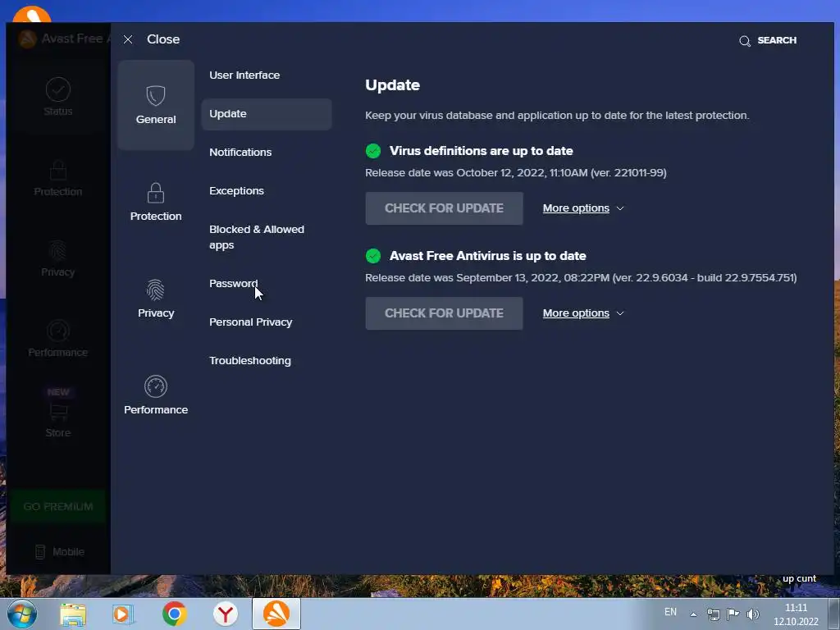Check for virus definitions update
The height and width of the screenshot is (630, 840).
(444, 208)
